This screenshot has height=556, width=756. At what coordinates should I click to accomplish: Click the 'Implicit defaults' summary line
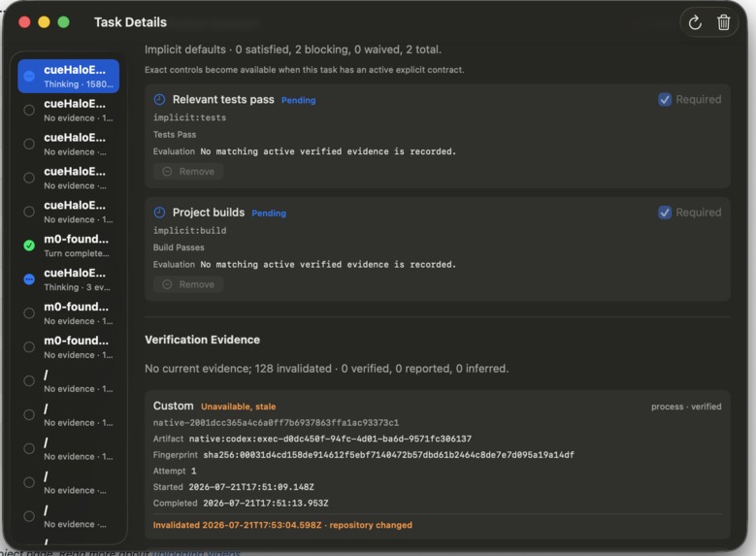[293, 49]
